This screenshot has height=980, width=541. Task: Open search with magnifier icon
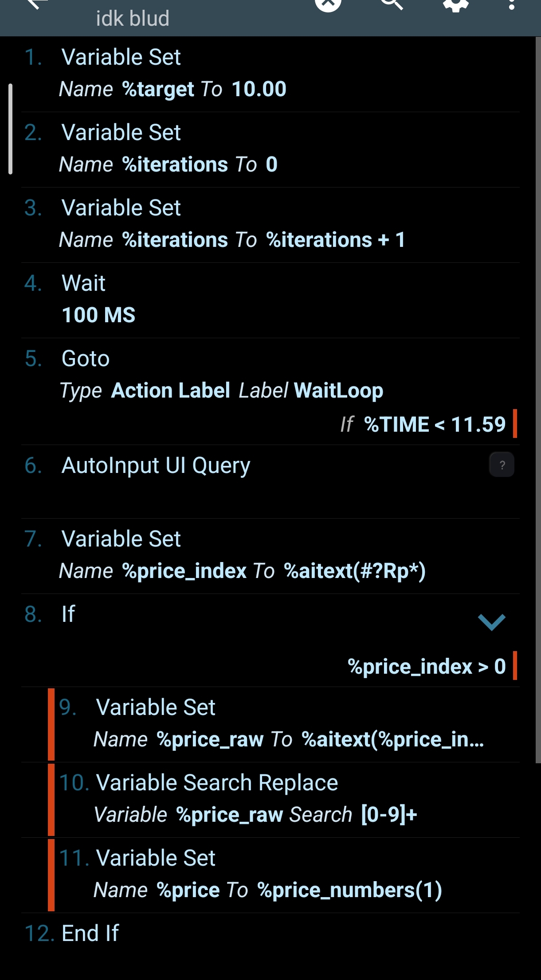(x=392, y=4)
